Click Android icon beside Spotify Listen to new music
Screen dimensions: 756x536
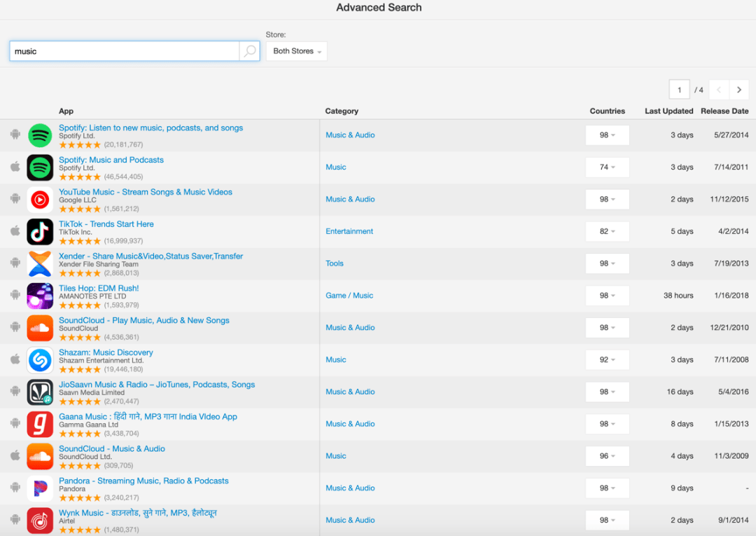(15, 134)
